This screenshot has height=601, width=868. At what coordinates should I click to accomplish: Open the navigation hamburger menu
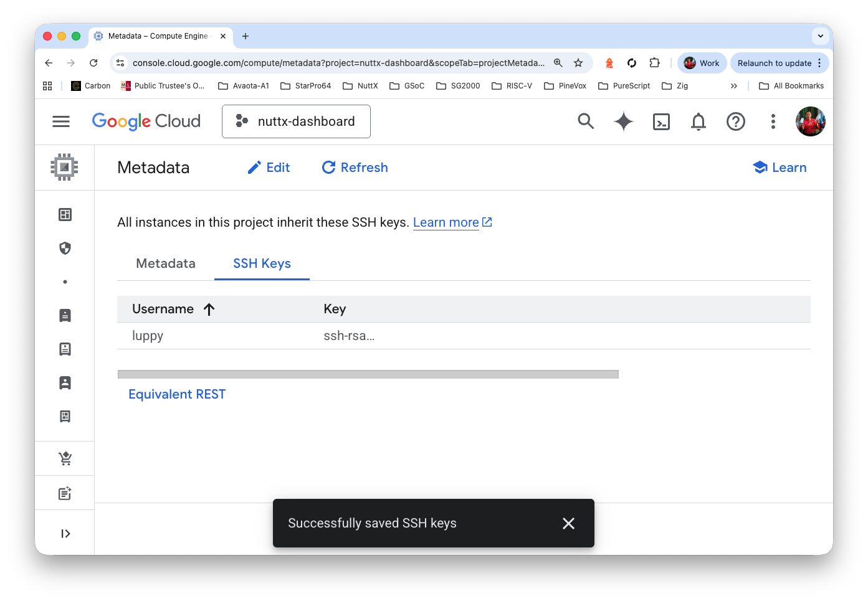60,121
